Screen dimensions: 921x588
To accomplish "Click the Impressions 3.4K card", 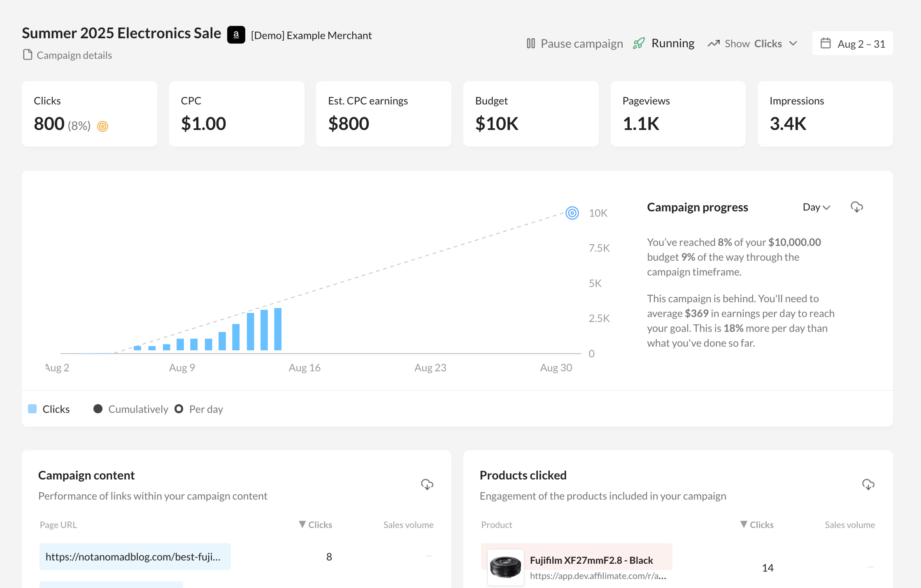I will [x=825, y=114].
